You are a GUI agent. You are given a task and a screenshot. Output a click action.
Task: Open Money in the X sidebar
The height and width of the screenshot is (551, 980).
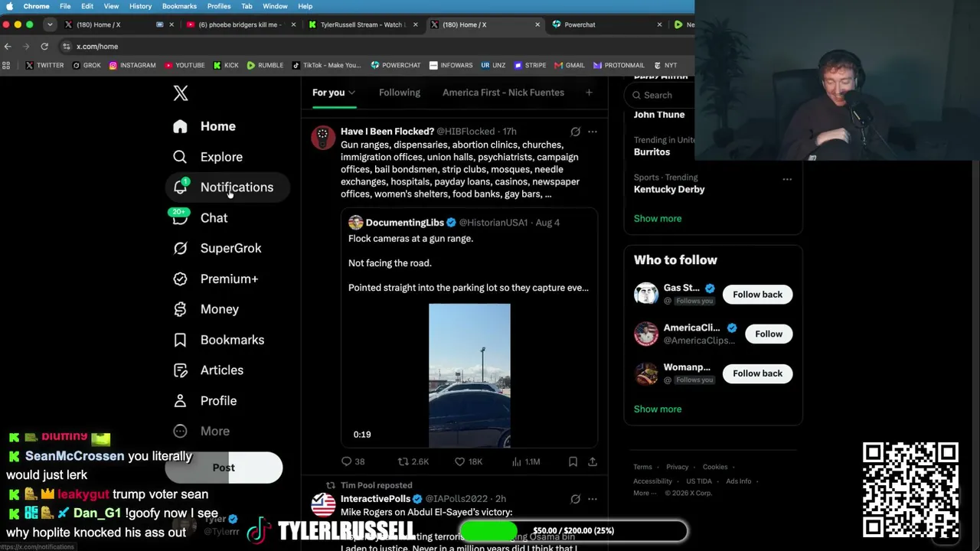pos(205,309)
